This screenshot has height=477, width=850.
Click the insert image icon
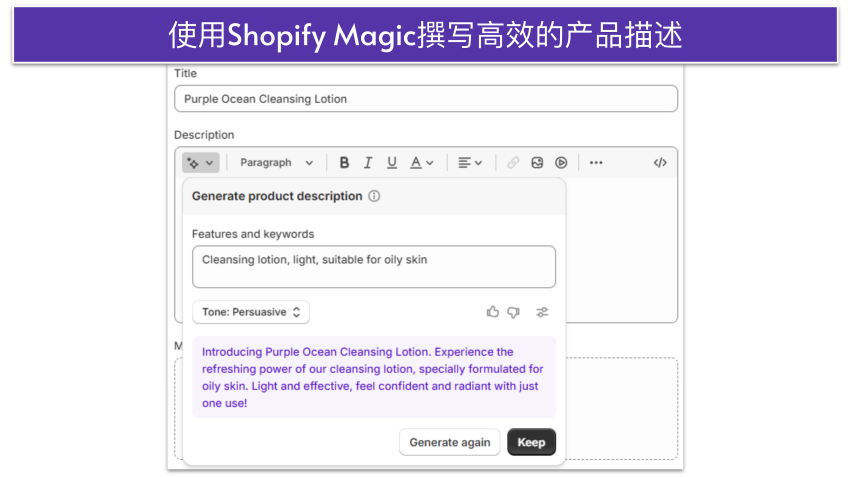click(537, 163)
